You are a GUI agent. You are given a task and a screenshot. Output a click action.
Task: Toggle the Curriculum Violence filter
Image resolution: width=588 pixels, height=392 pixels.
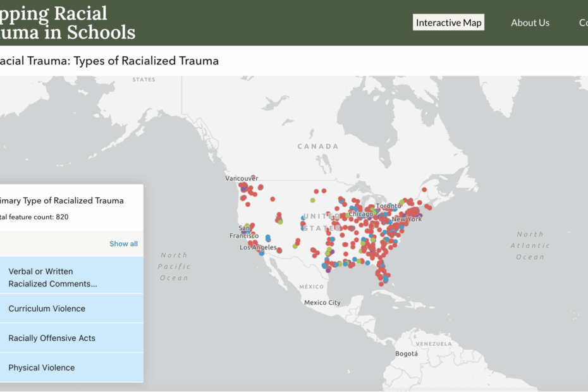point(71,309)
